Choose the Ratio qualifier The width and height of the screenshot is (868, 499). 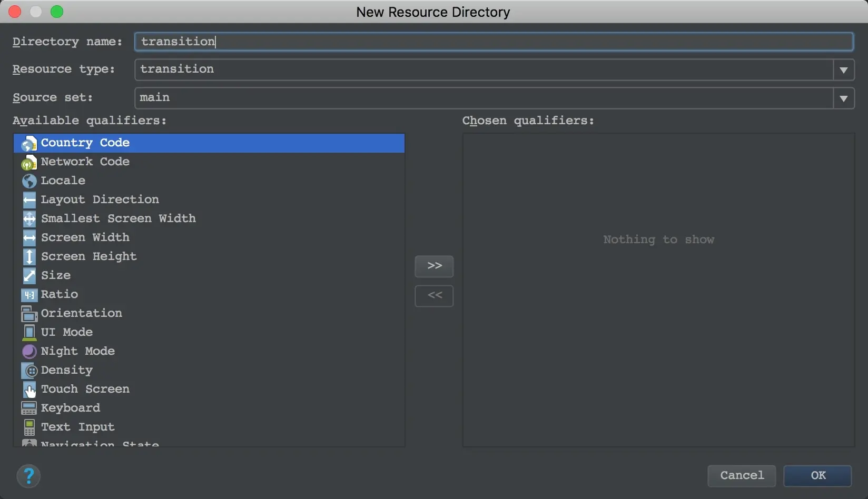(209, 295)
